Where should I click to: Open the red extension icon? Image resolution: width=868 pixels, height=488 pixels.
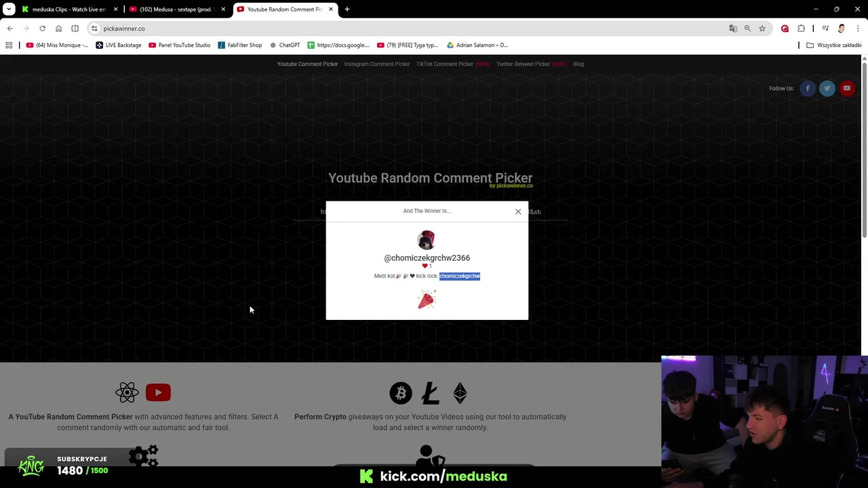[785, 28]
